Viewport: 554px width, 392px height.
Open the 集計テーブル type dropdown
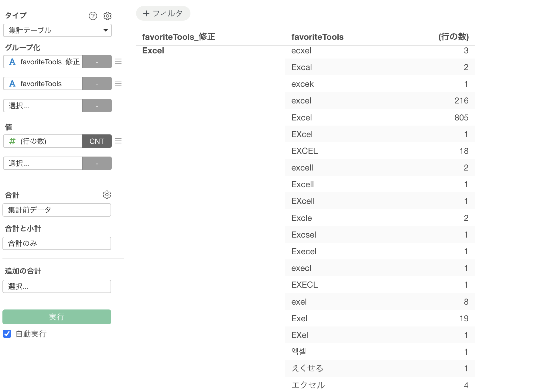[57, 30]
